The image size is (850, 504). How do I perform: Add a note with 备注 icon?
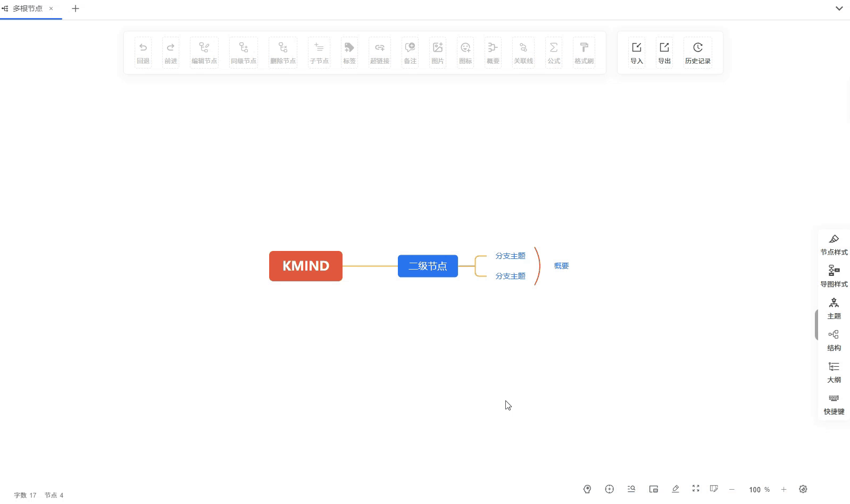coord(410,52)
